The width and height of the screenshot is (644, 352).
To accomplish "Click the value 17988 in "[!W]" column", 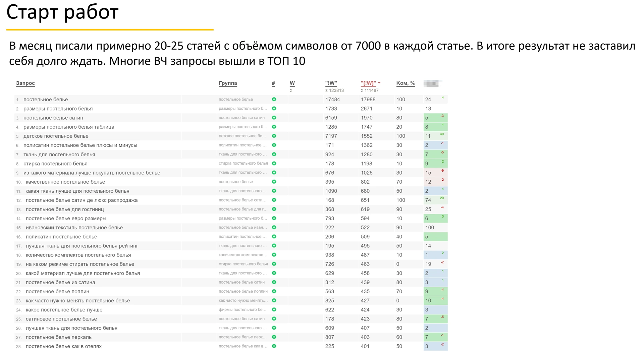I will pos(368,100).
